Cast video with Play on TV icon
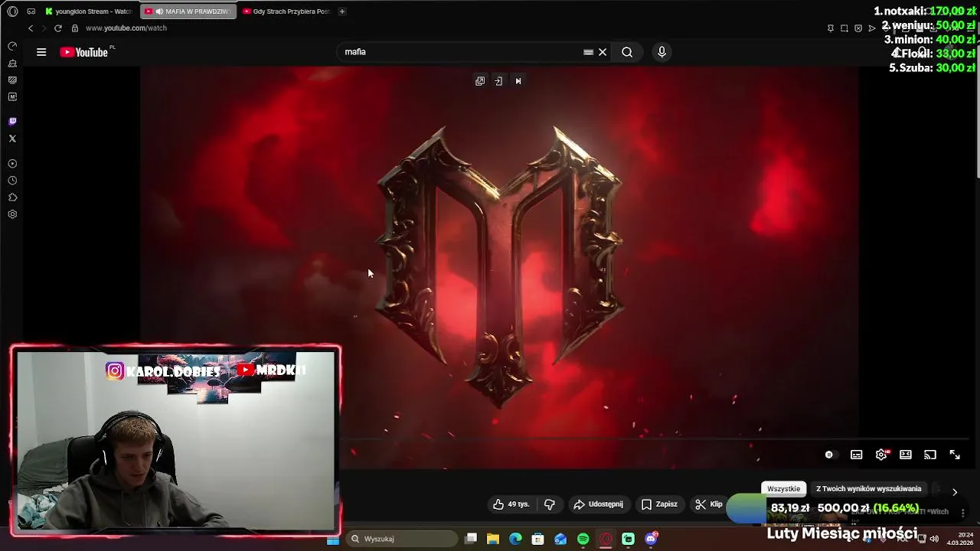The height and width of the screenshot is (551, 980). point(930,455)
